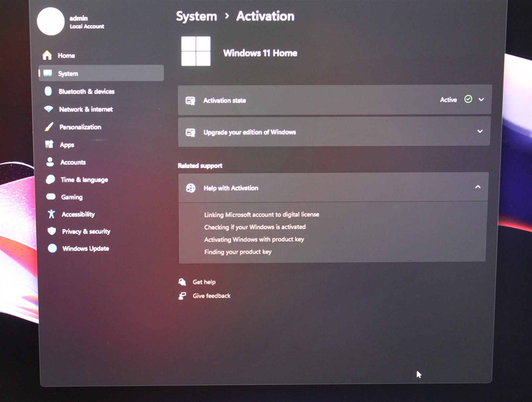Click the System monitor icon in sidebar
Viewport: 532px width, 402px height.
[48, 73]
